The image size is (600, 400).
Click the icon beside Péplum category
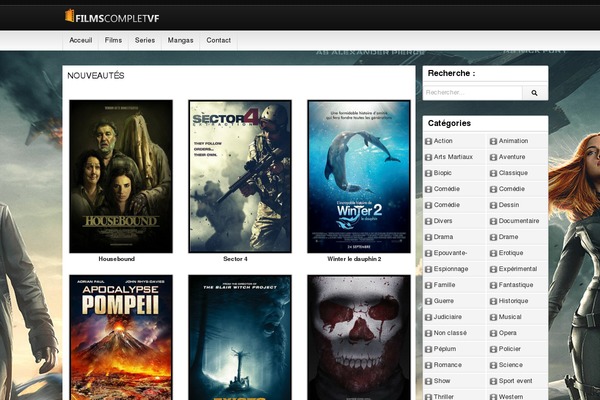[429, 349]
